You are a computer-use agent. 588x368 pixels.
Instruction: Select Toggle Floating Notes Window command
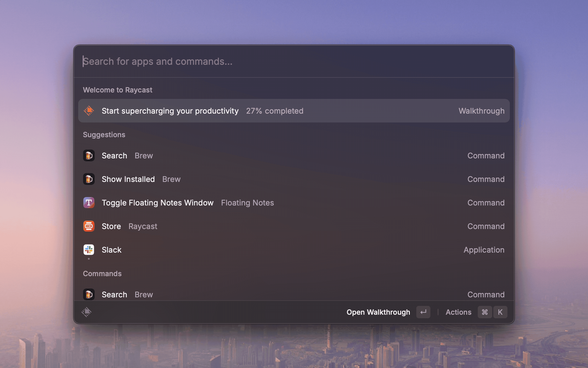pyautogui.click(x=294, y=203)
